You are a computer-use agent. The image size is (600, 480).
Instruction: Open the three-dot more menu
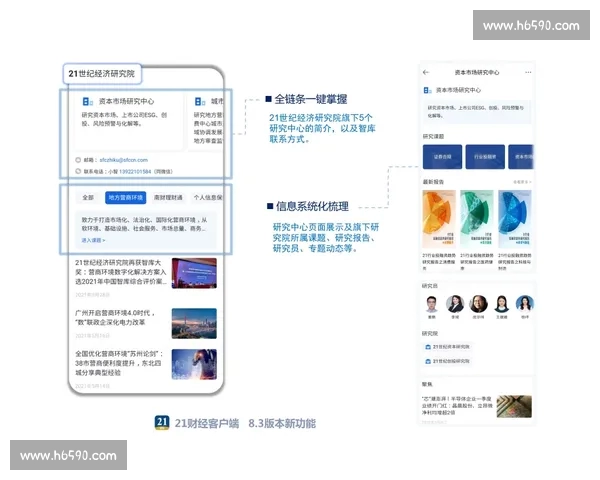[x=528, y=72]
